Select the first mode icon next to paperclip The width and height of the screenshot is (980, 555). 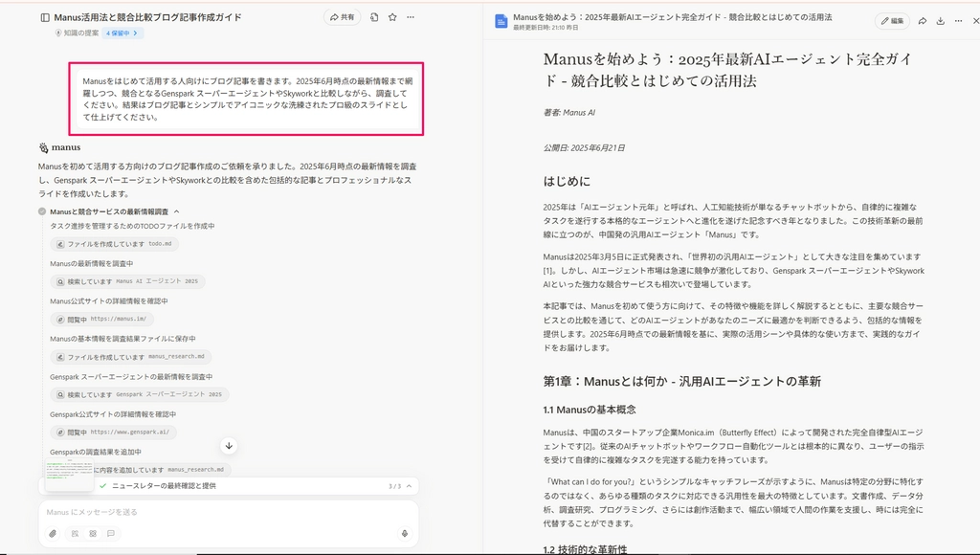tap(75, 534)
